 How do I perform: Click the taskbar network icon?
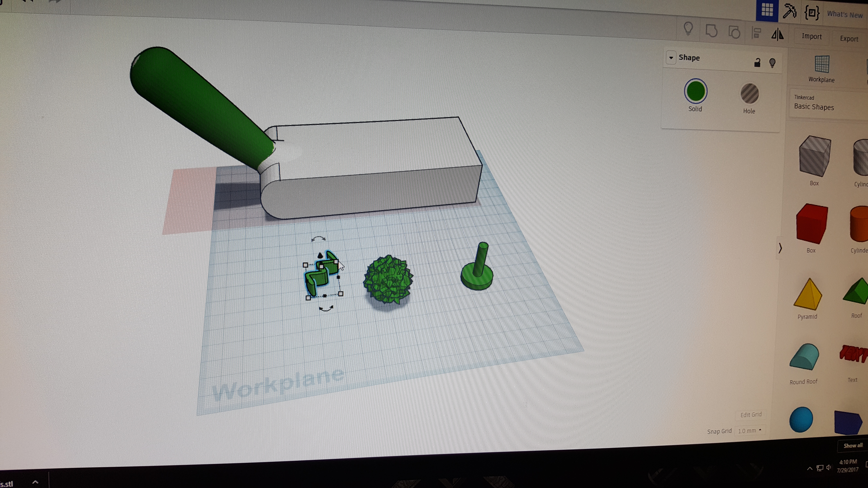[820, 468]
